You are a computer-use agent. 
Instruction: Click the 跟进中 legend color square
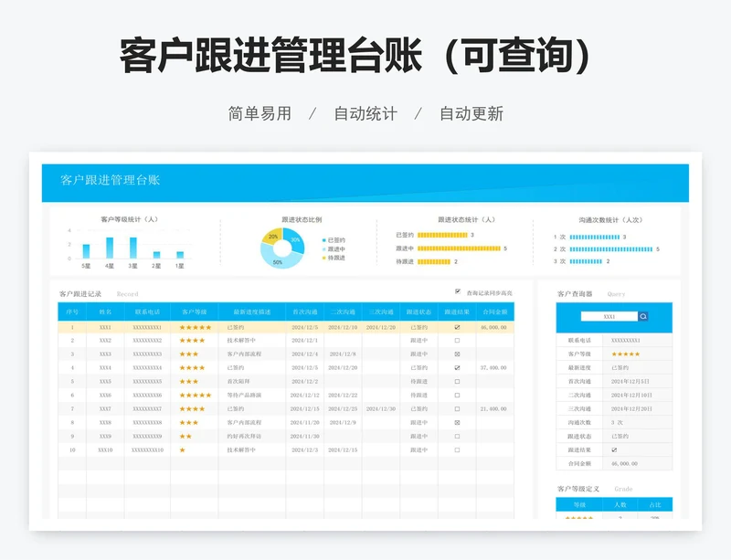(324, 249)
